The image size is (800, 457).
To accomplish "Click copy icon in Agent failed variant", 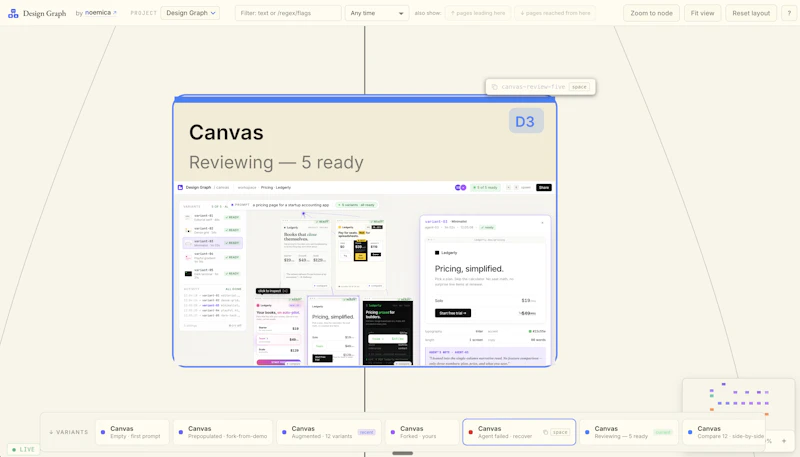I will pos(545,432).
